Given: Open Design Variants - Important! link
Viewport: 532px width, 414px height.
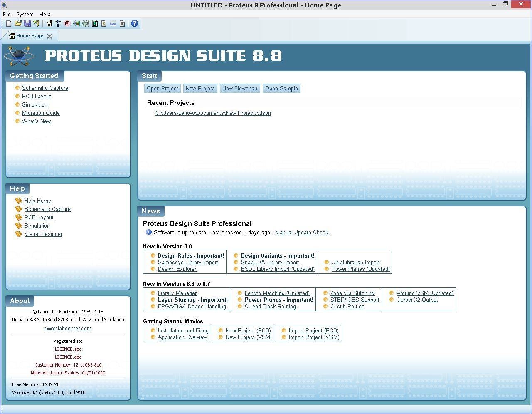Looking at the screenshot, I should [278, 255].
